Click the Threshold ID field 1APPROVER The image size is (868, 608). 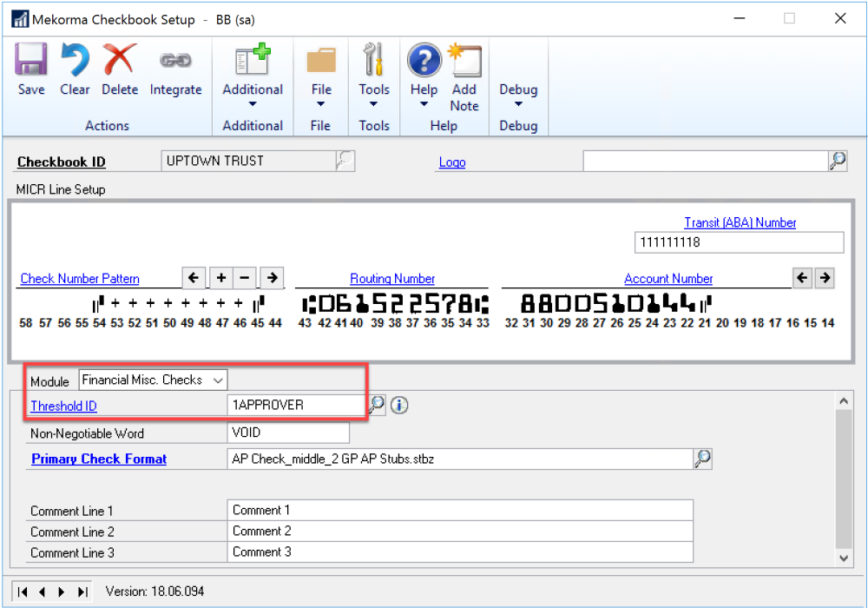click(x=296, y=405)
